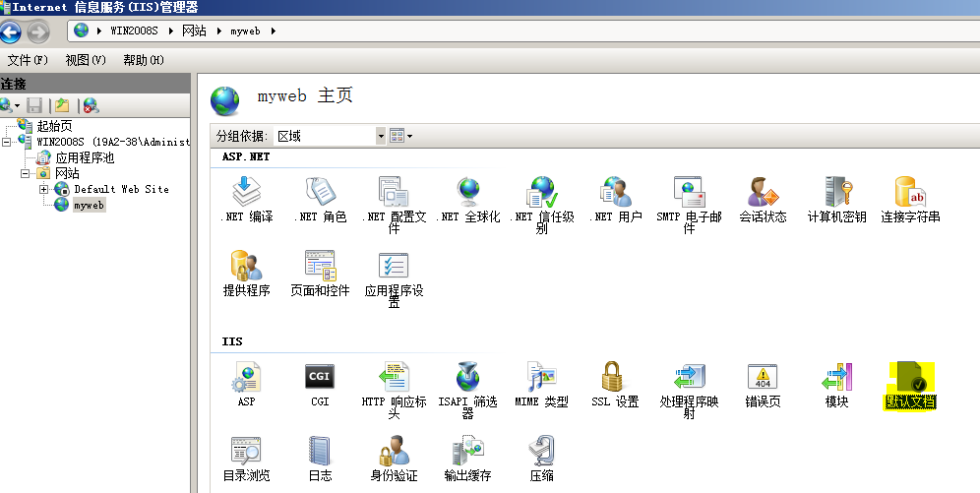
Task: Open the HTTP 响应标头 feature
Action: click(x=394, y=390)
